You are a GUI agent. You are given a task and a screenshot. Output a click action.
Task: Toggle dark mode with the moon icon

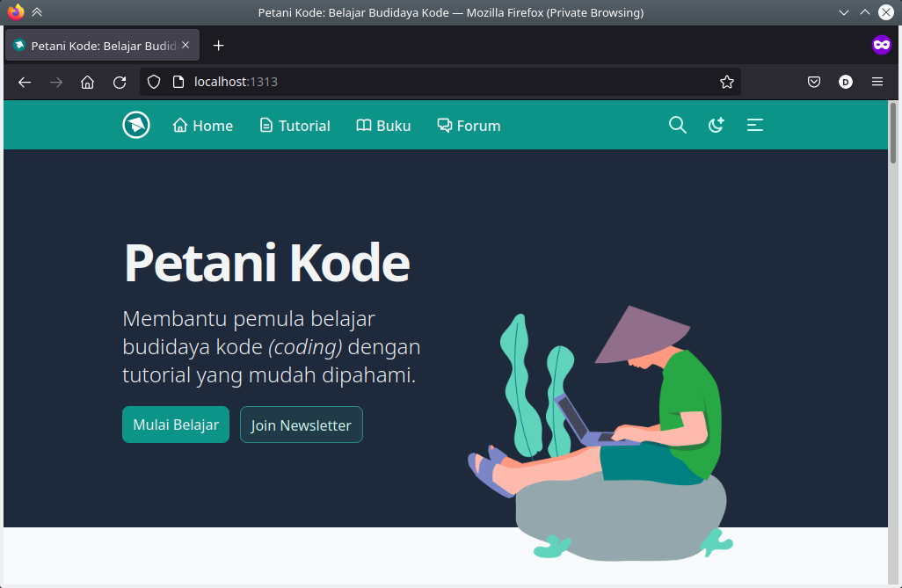tap(716, 125)
